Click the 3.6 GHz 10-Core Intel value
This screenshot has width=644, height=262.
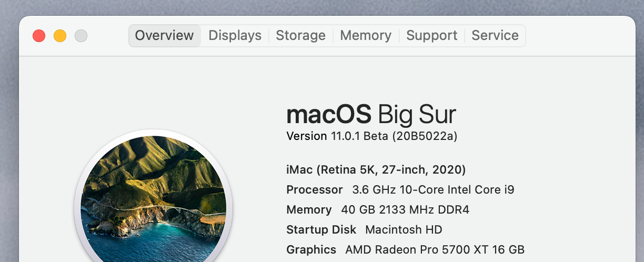(x=432, y=189)
